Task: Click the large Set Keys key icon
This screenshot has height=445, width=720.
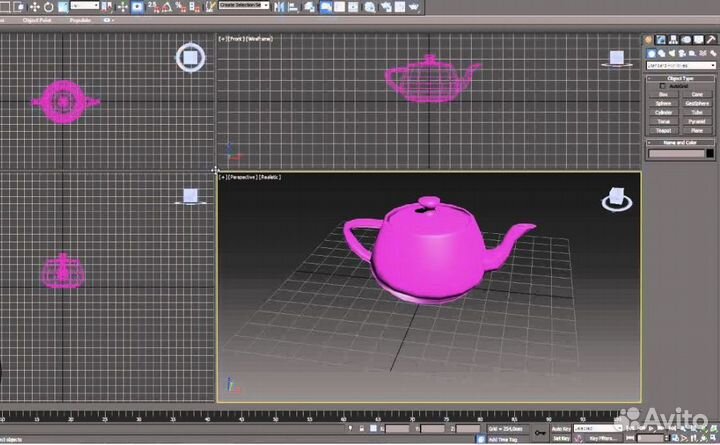Action: pos(540,433)
